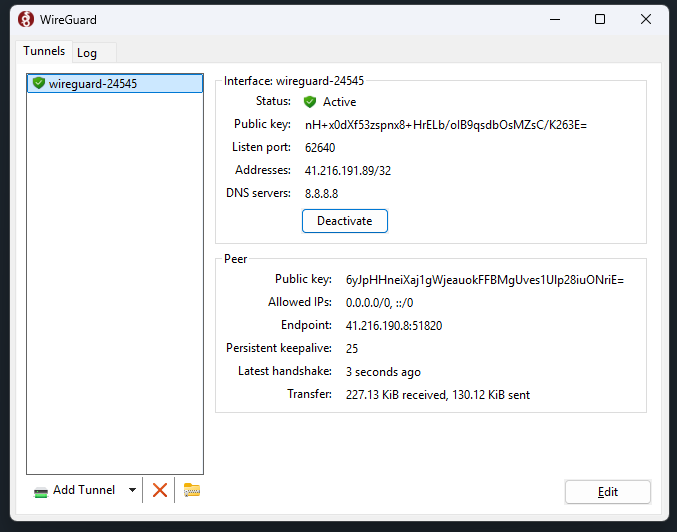This screenshot has height=532, width=677.
Task: Click the green Active status shield icon
Action: [x=310, y=102]
